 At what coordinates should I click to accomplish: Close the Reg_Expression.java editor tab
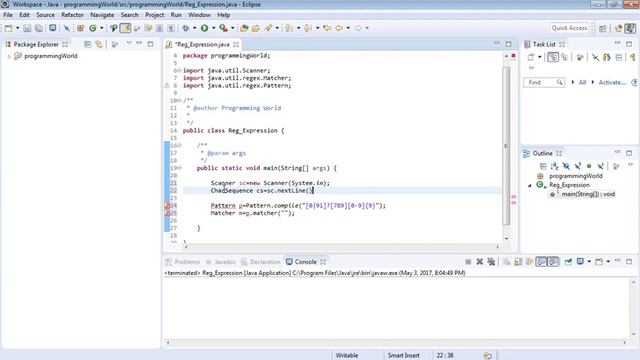[236, 44]
